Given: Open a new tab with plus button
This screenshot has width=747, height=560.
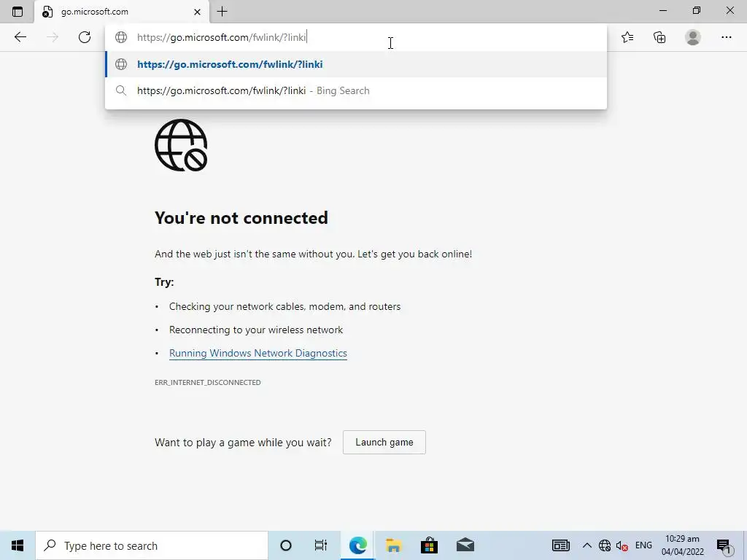Looking at the screenshot, I should coord(222,12).
